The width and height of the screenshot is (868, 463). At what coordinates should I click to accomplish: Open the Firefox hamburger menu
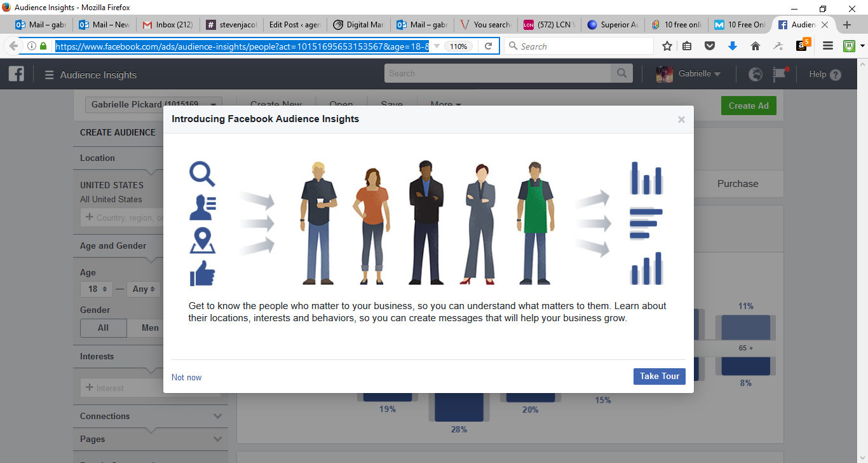point(828,46)
